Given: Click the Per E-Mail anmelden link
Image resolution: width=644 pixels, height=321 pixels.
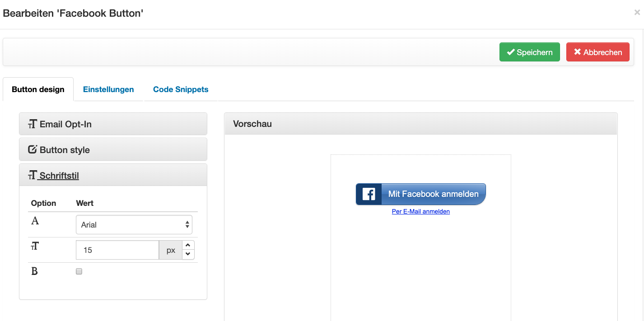Looking at the screenshot, I should click(421, 211).
